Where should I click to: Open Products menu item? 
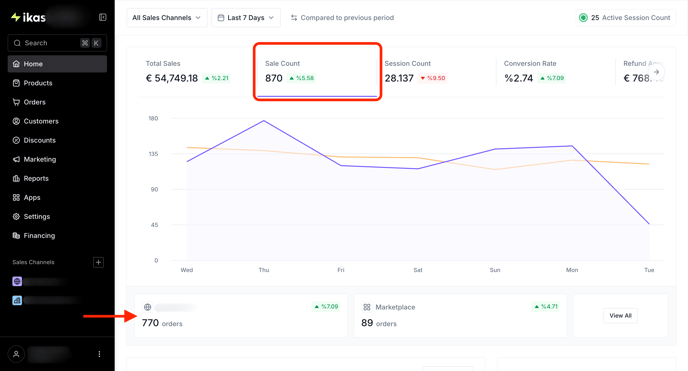tap(57, 83)
